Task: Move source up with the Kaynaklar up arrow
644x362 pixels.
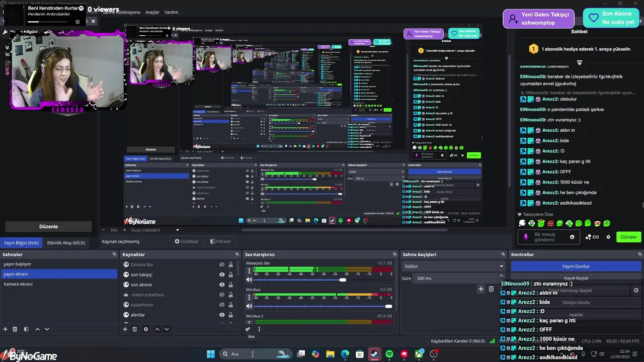Action: tap(157, 329)
